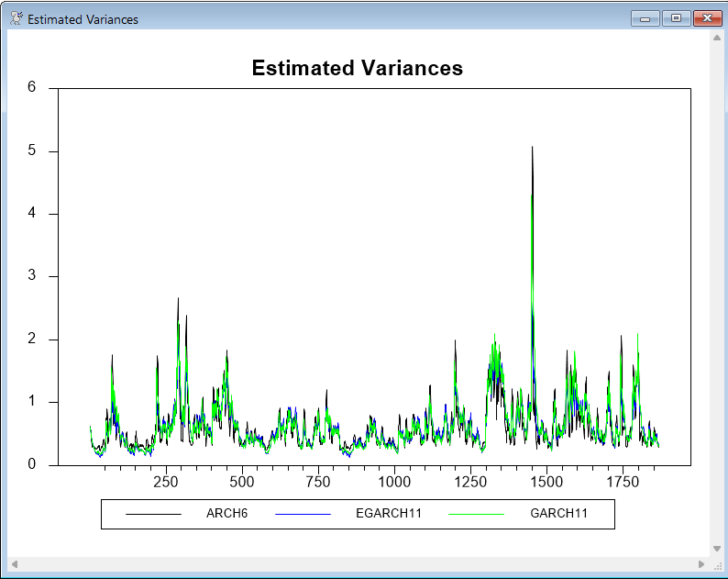Viewport: 728px width, 579px height.
Task: Select the GARCH11 legend label
Action: (558, 514)
